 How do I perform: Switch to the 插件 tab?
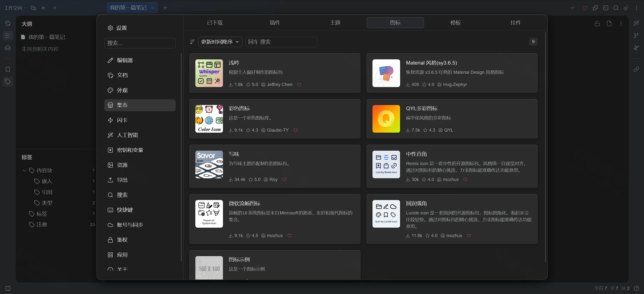coord(275,22)
